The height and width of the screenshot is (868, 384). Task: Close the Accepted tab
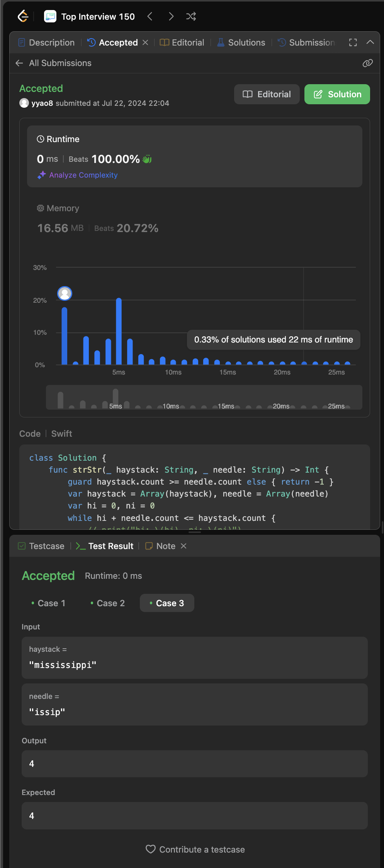[x=146, y=42]
